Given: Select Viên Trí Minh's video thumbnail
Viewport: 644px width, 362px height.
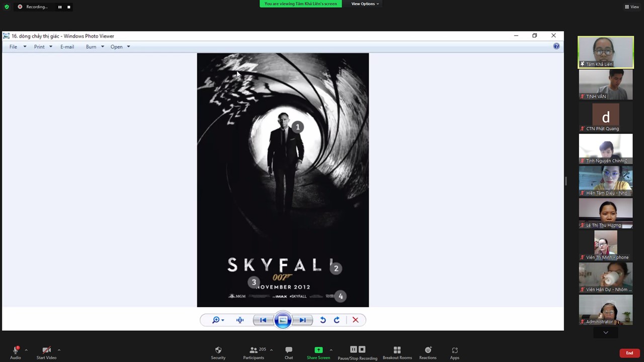Looking at the screenshot, I should (x=606, y=245).
